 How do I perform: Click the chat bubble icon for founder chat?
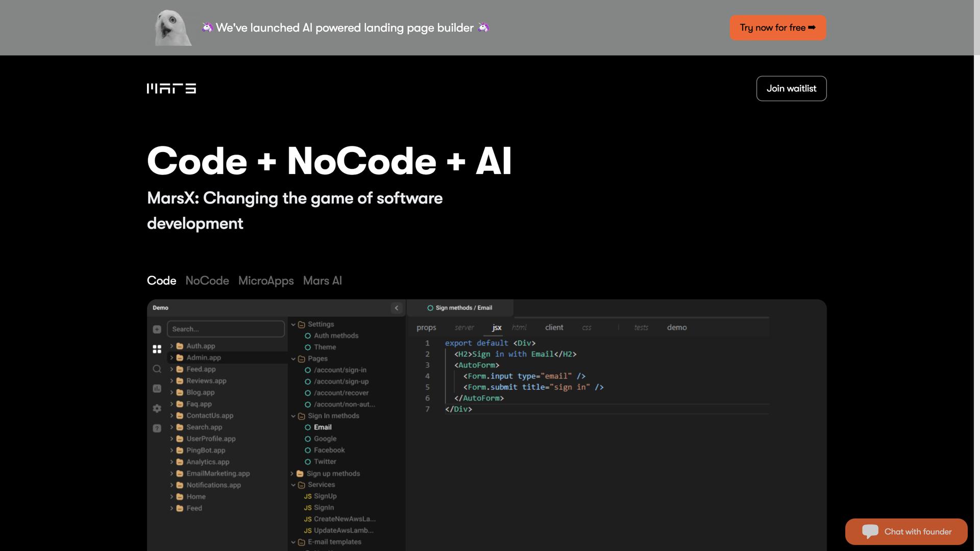(870, 531)
